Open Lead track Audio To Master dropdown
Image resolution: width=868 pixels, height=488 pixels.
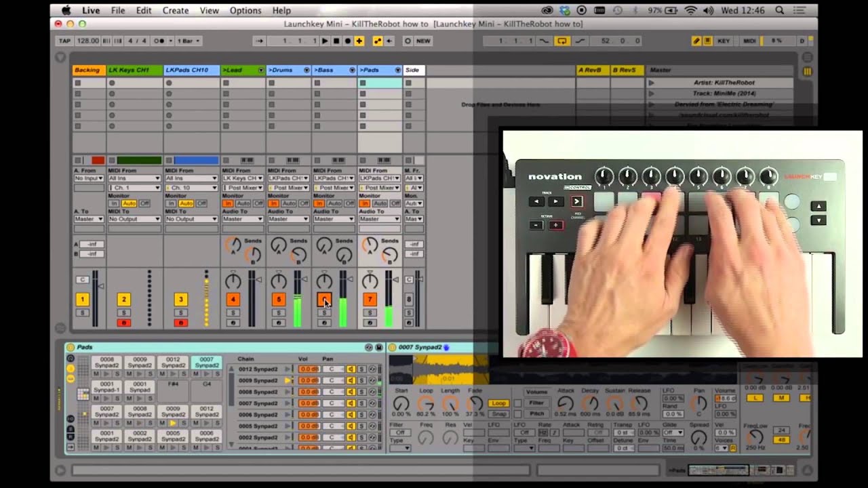pos(243,219)
